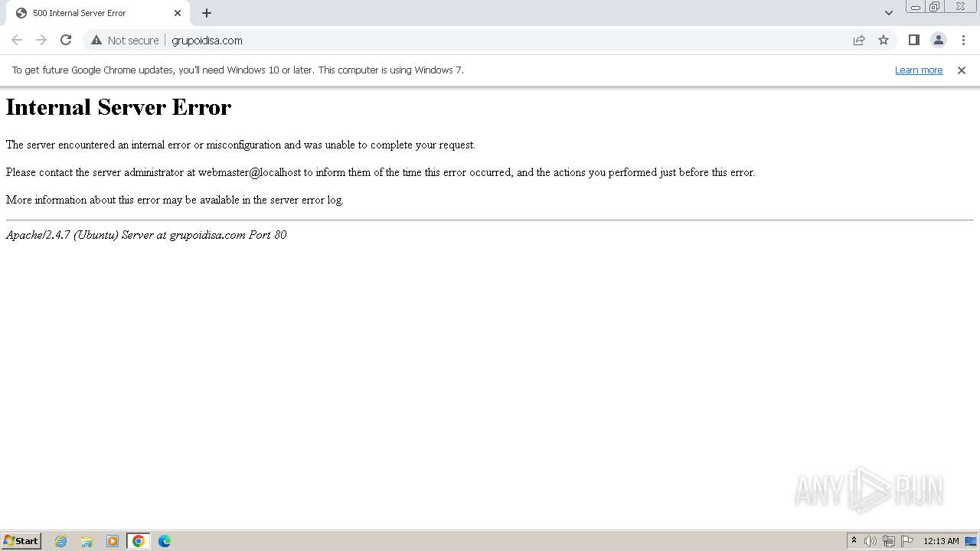Open the Not secure site info warning

click(x=125, y=41)
